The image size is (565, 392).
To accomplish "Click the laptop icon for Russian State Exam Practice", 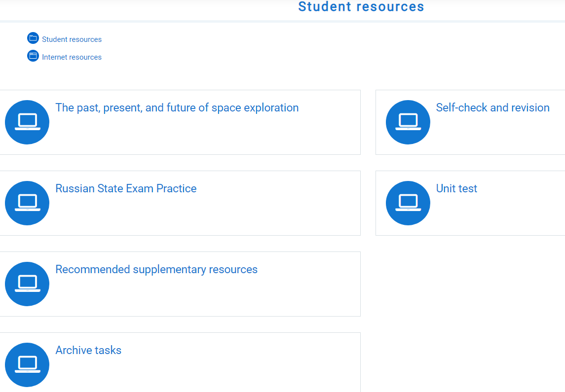I will (27, 203).
